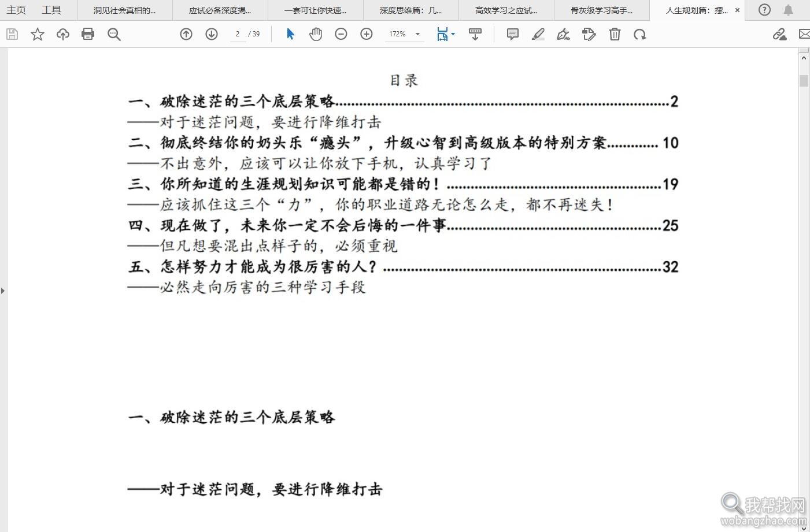Click the stamp tool icon

coord(589,35)
